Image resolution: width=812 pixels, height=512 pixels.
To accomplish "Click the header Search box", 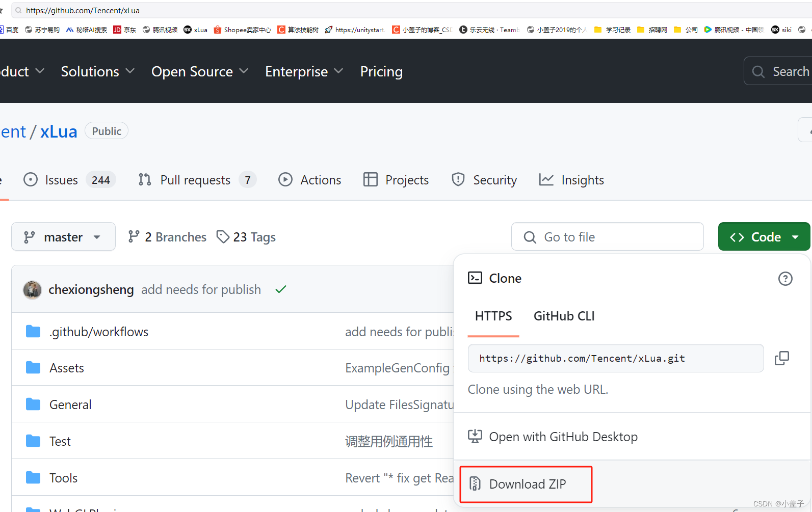I will click(778, 71).
